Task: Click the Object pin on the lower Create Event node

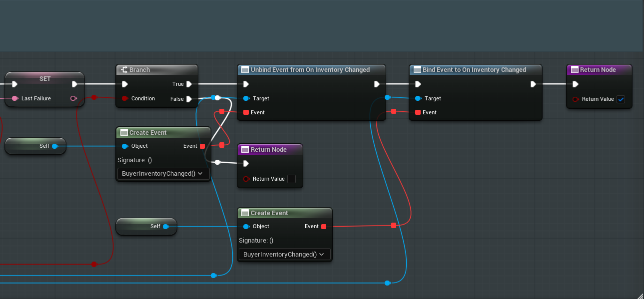Action: [246, 226]
